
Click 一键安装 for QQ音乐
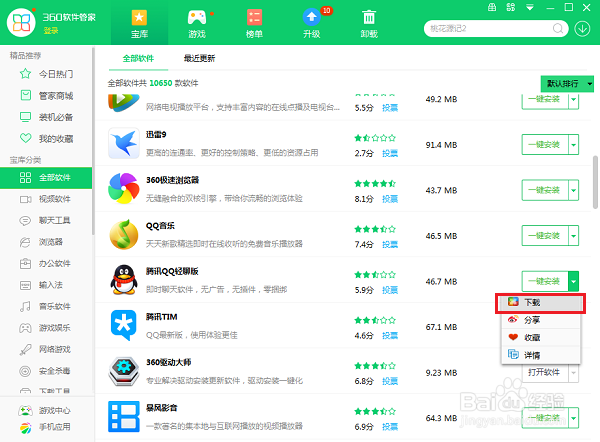click(545, 236)
